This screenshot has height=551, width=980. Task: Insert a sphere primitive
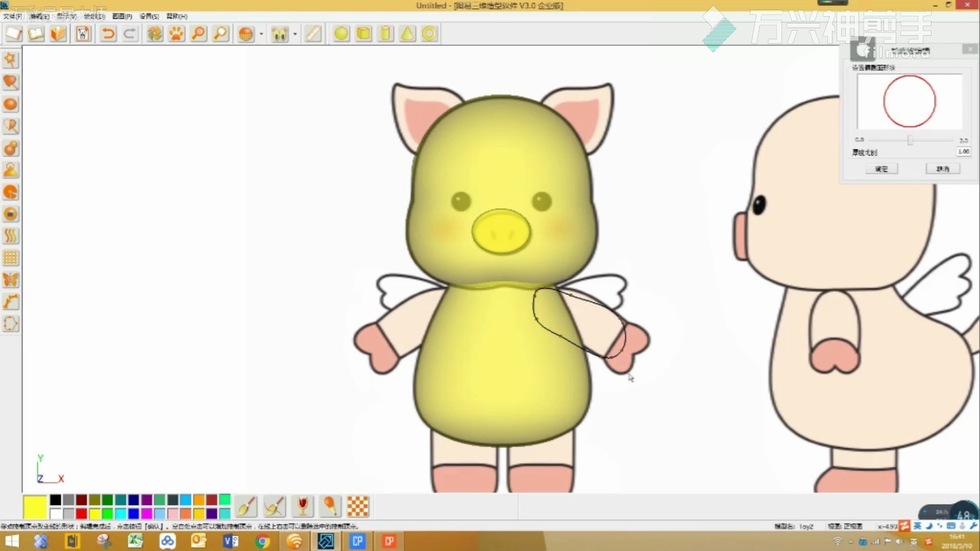click(341, 34)
